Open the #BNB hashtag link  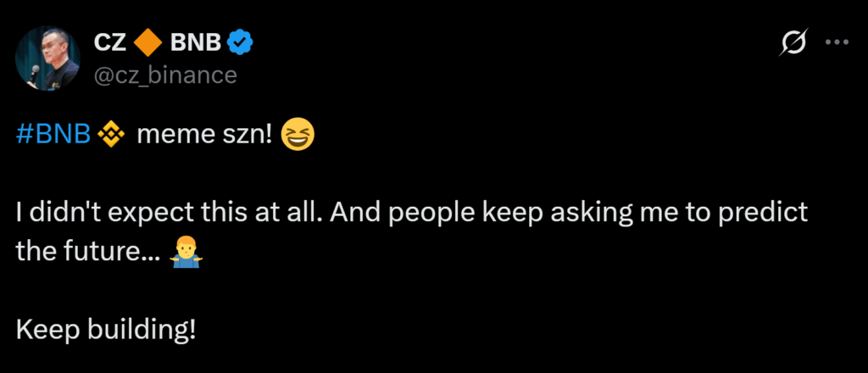53,134
